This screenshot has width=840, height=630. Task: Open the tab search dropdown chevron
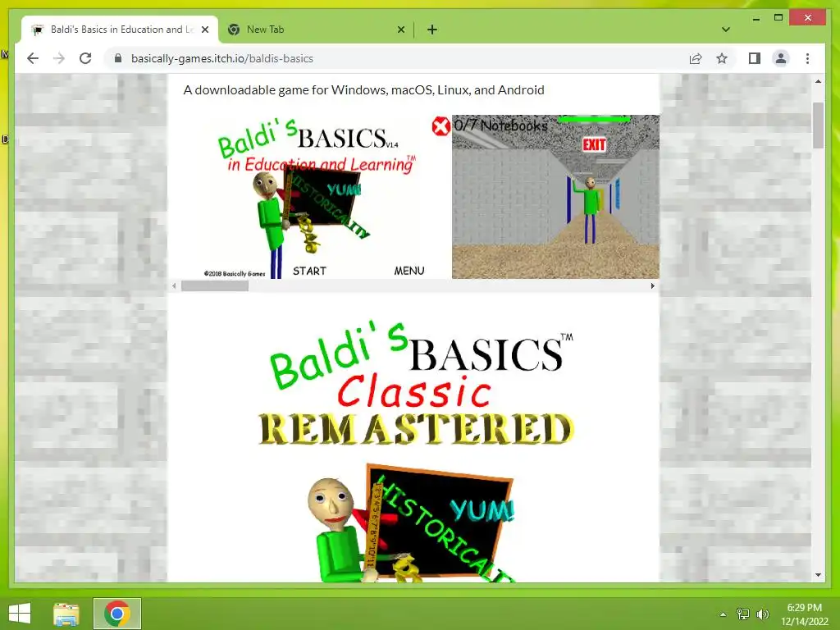[x=725, y=30]
